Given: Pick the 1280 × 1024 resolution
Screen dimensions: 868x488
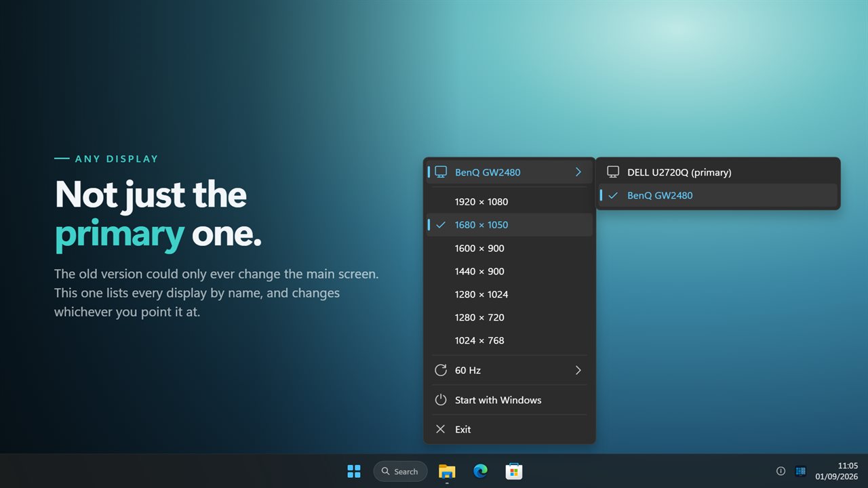Looking at the screenshot, I should click(509, 294).
